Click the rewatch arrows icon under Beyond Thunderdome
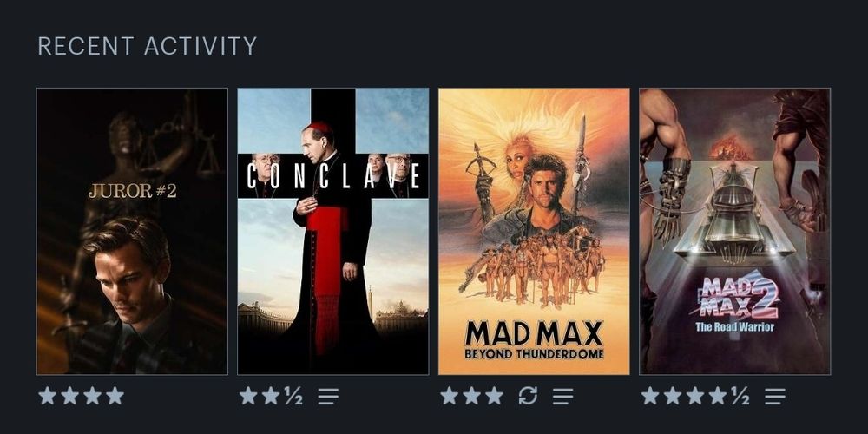The width and height of the screenshot is (868, 434). pyautogui.click(x=528, y=396)
